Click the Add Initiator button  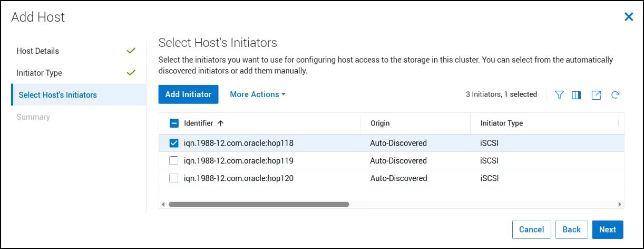[188, 94]
